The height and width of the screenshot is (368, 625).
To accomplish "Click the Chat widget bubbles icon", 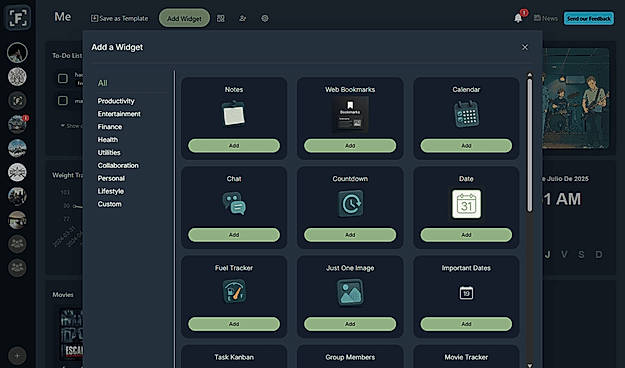I will coord(234,204).
